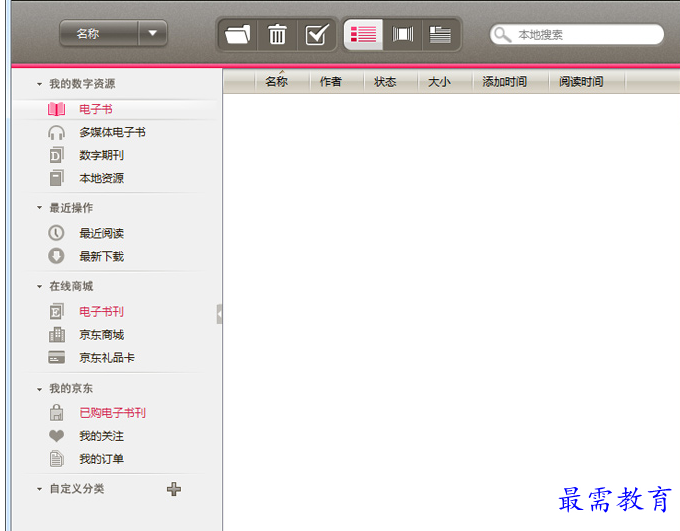Click the 数字期刊 D icon
Image resolution: width=680 pixels, height=531 pixels.
(56, 155)
